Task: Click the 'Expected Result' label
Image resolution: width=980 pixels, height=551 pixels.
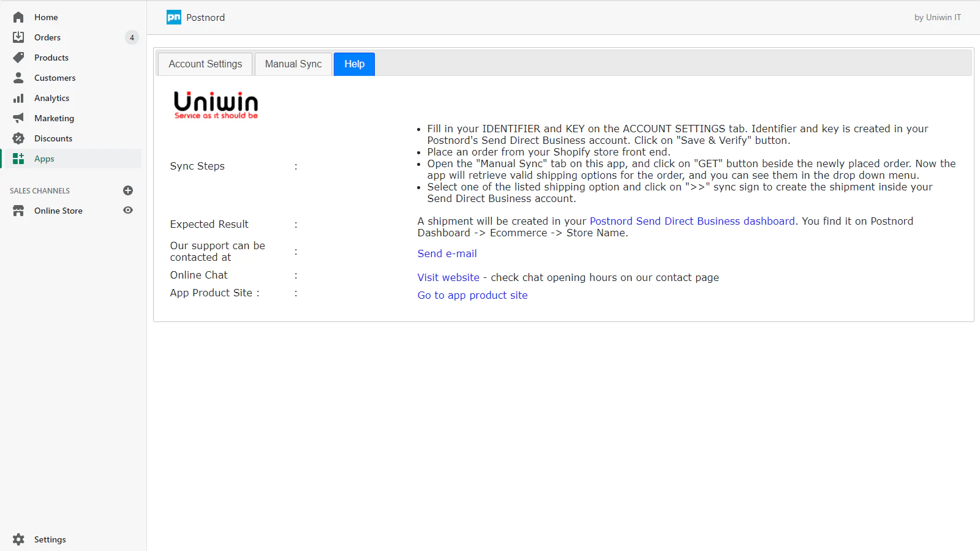Action: pyautogui.click(x=209, y=224)
